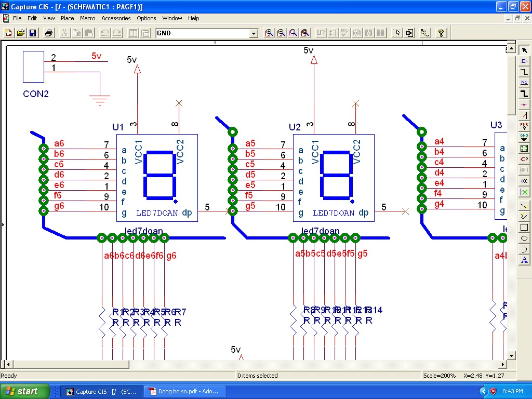This screenshot has height=399, width=532.
Task: Select the Place Junction tool
Action: [x=524, y=104]
